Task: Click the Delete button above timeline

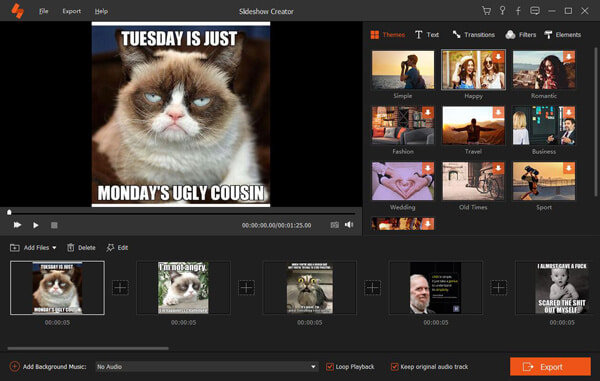Action: tap(81, 248)
